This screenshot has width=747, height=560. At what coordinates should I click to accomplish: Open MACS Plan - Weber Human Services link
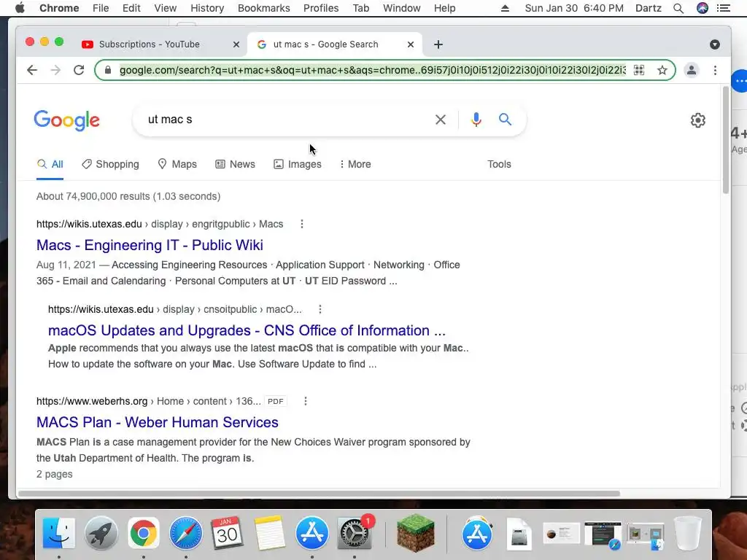158,422
